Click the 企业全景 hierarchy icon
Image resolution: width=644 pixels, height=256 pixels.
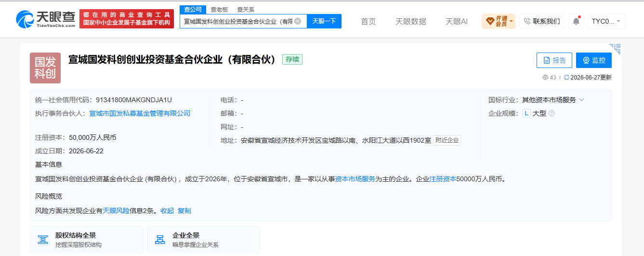pos(160,240)
